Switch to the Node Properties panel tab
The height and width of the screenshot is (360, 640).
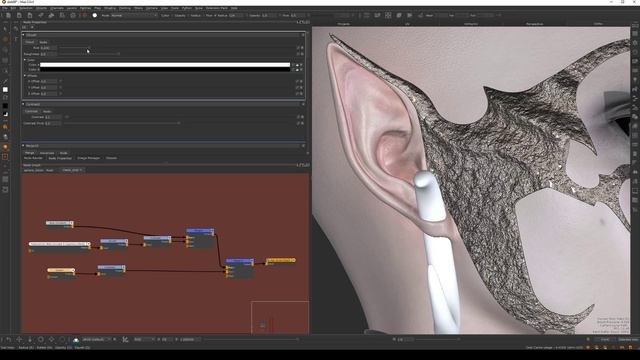[x=60, y=158]
